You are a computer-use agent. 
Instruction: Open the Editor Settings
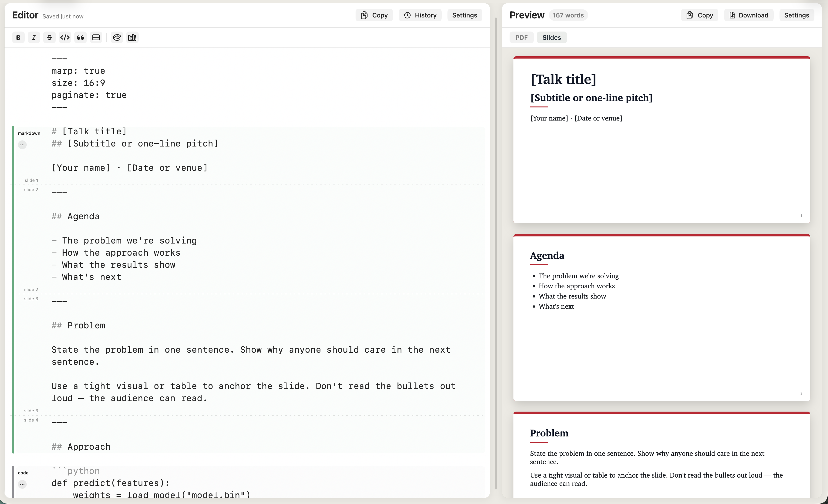(464, 15)
